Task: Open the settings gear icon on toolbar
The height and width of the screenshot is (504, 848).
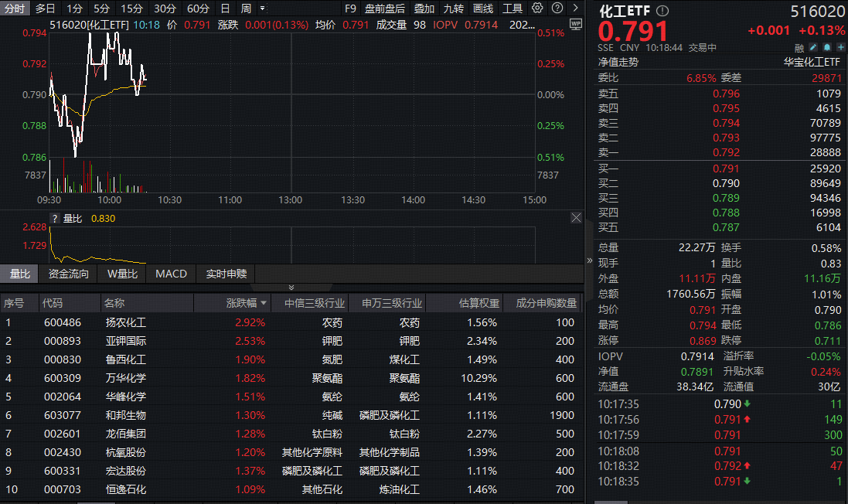Action: pos(537,8)
